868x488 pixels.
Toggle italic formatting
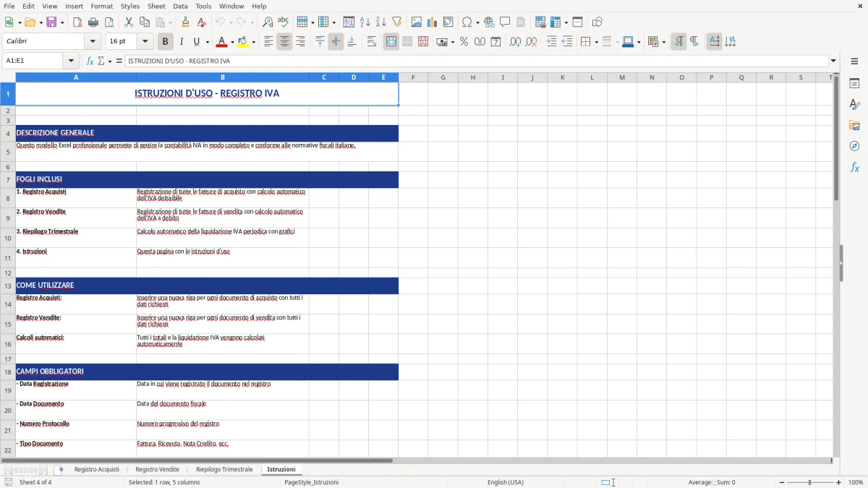click(x=182, y=41)
